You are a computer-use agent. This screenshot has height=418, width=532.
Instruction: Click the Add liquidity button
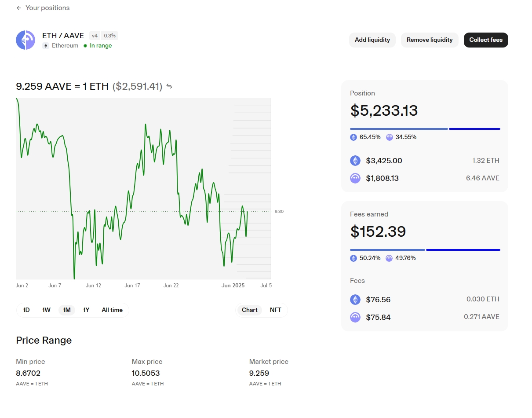372,40
